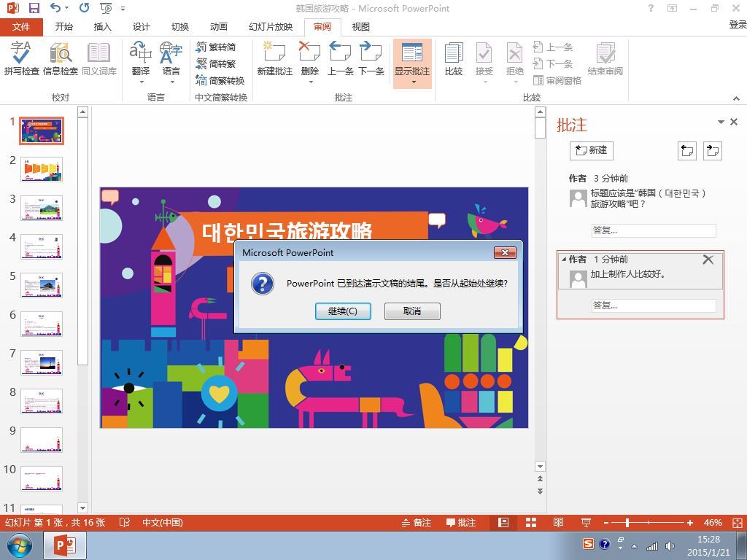This screenshot has height=560, width=747.
Task: Close the 批注 comments pane
Action: [734, 122]
